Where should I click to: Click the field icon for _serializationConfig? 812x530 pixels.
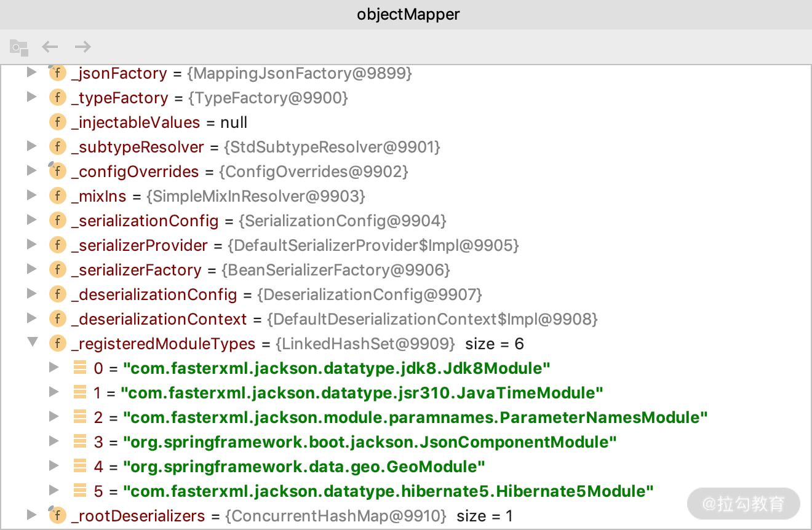(x=57, y=220)
